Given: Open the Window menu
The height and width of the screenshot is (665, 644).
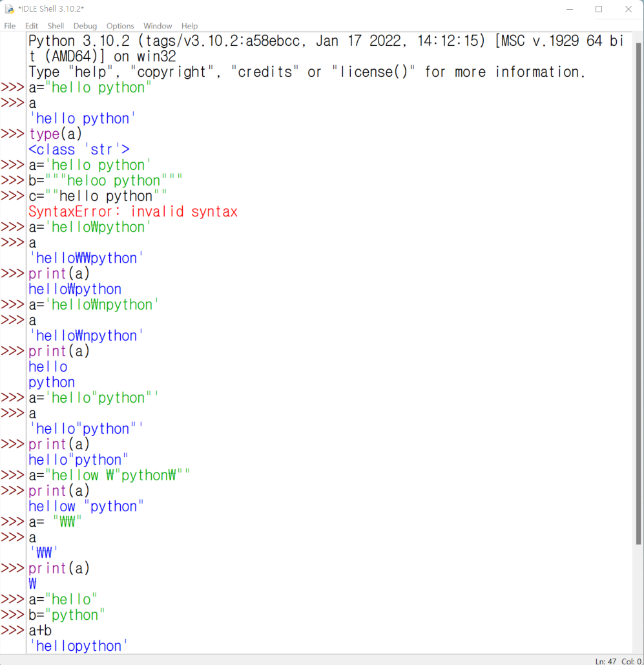Looking at the screenshot, I should 158,26.
